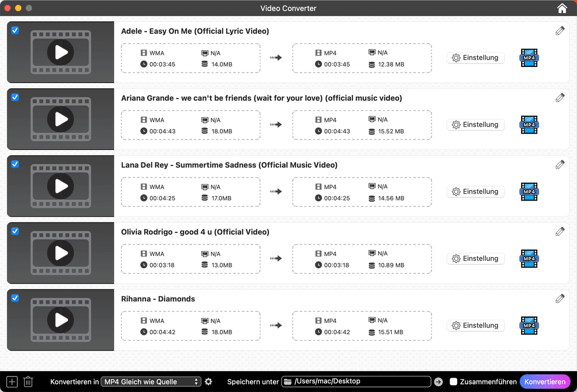Click Einstellung on the Lana Del Rey row
The width and height of the screenshot is (577, 392).
(475, 191)
